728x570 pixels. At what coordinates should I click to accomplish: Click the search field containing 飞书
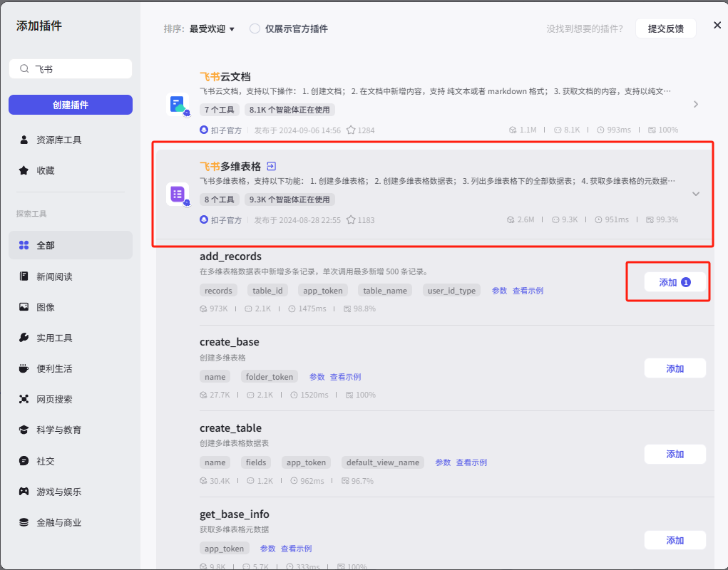[x=71, y=69]
